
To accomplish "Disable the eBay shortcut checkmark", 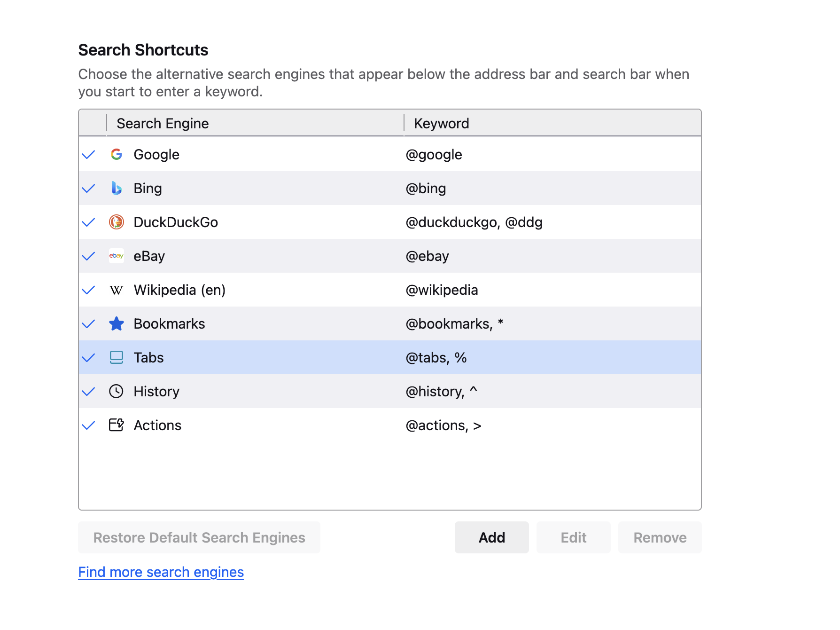I will [x=88, y=256].
